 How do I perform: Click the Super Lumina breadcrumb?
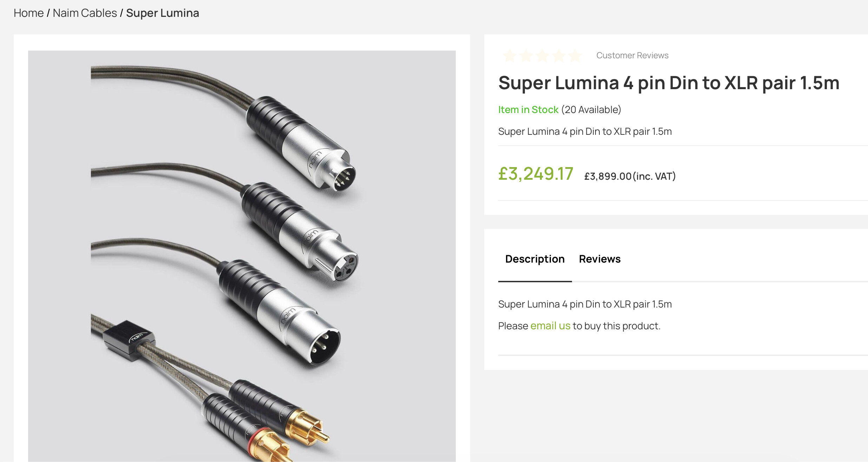pyautogui.click(x=162, y=13)
